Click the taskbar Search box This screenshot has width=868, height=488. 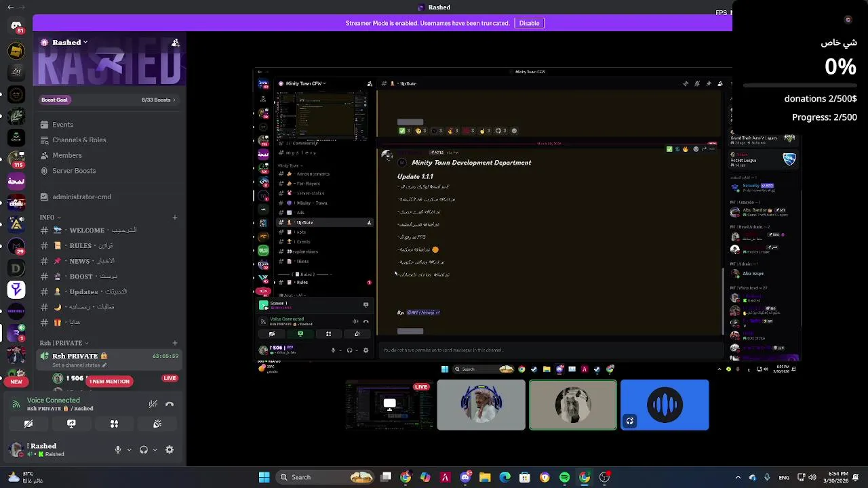tap(325, 477)
